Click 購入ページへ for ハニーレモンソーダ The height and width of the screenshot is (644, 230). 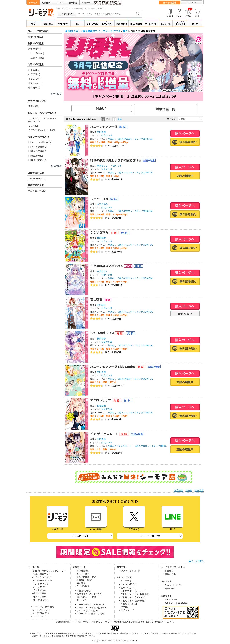tap(185, 133)
